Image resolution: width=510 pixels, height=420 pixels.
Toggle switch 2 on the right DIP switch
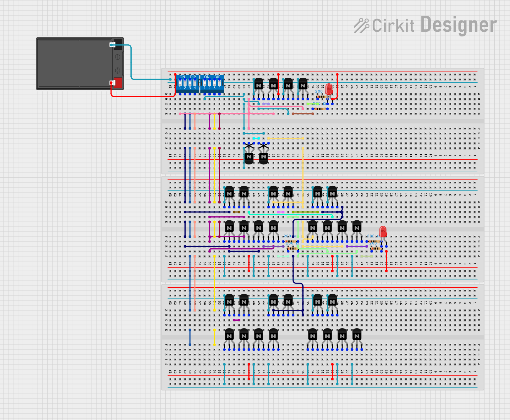click(x=210, y=83)
